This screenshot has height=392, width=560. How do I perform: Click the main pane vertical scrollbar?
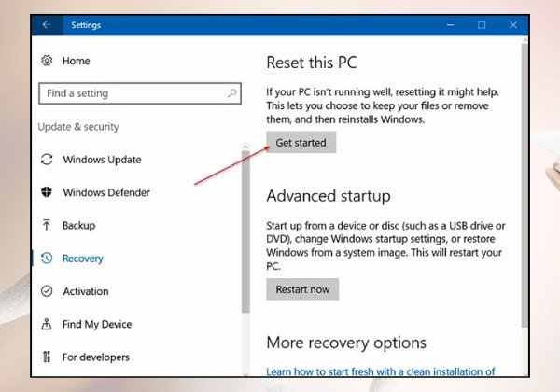pos(525,186)
